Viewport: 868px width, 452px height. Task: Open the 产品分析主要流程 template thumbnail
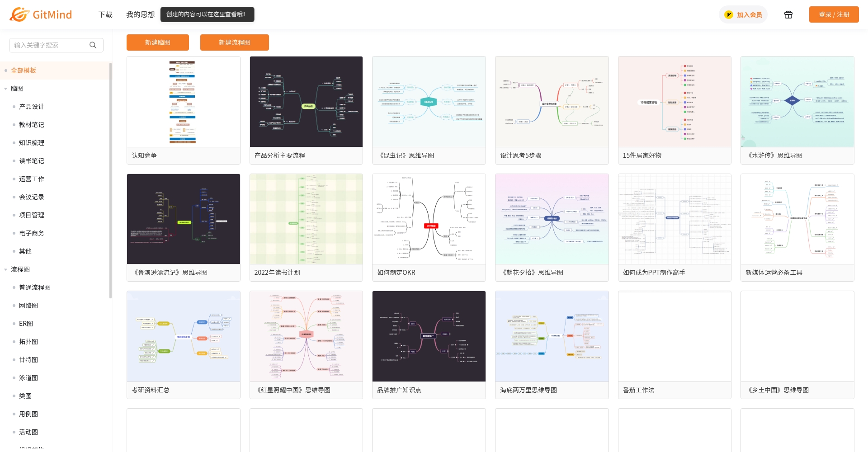pyautogui.click(x=306, y=102)
